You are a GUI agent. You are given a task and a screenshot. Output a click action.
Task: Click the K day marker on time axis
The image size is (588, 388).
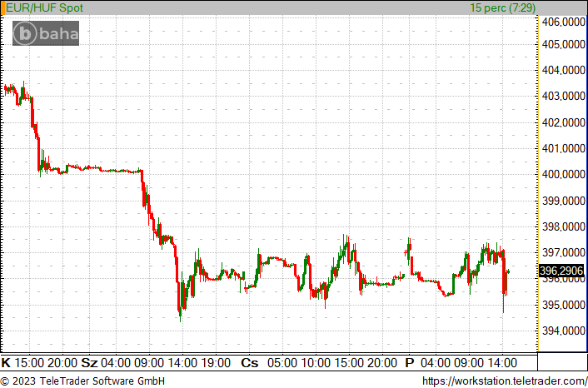click(6, 363)
